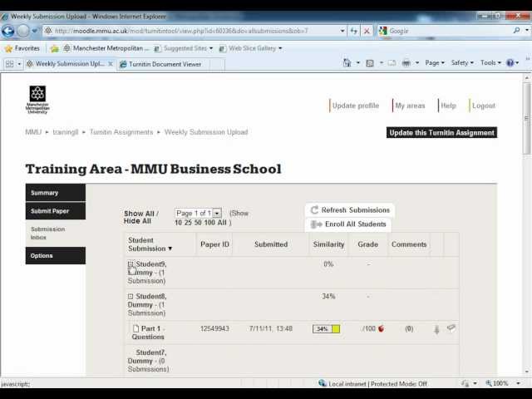Open the Quick Tabs grid icon

(10, 64)
